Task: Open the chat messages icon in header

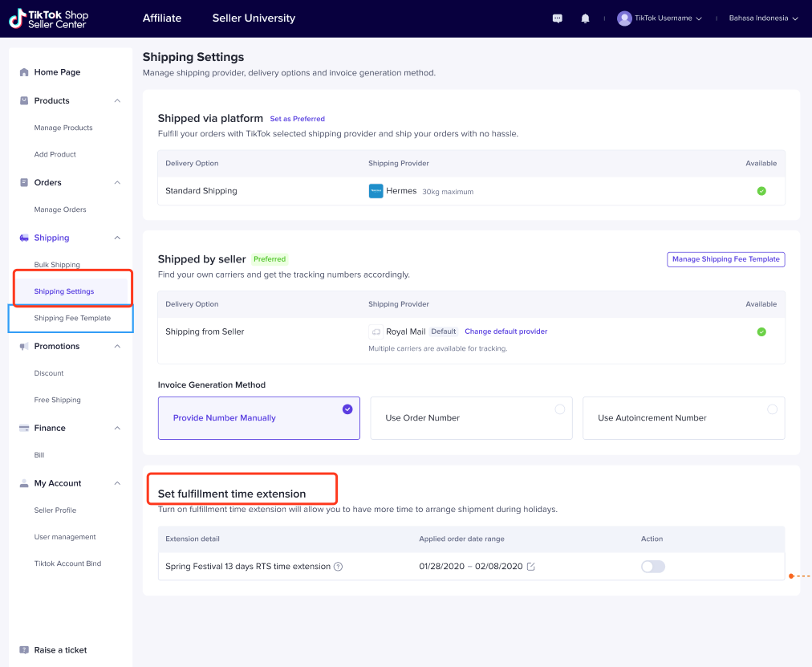Action: (558, 18)
